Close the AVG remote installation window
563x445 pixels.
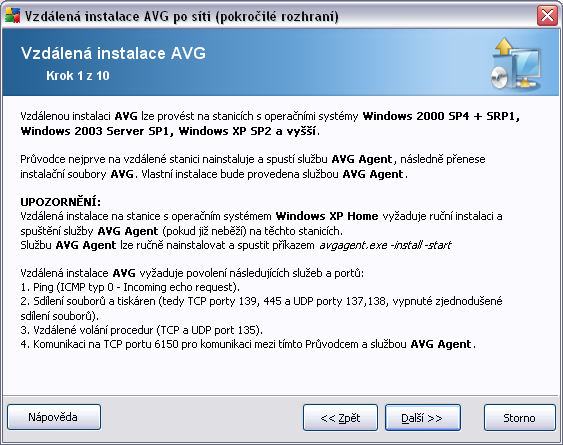click(x=547, y=16)
